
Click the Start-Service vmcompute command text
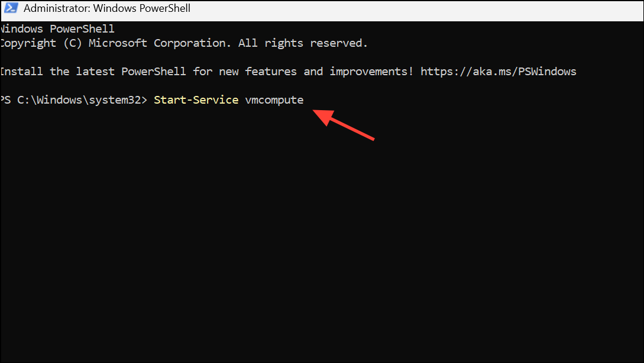point(229,99)
